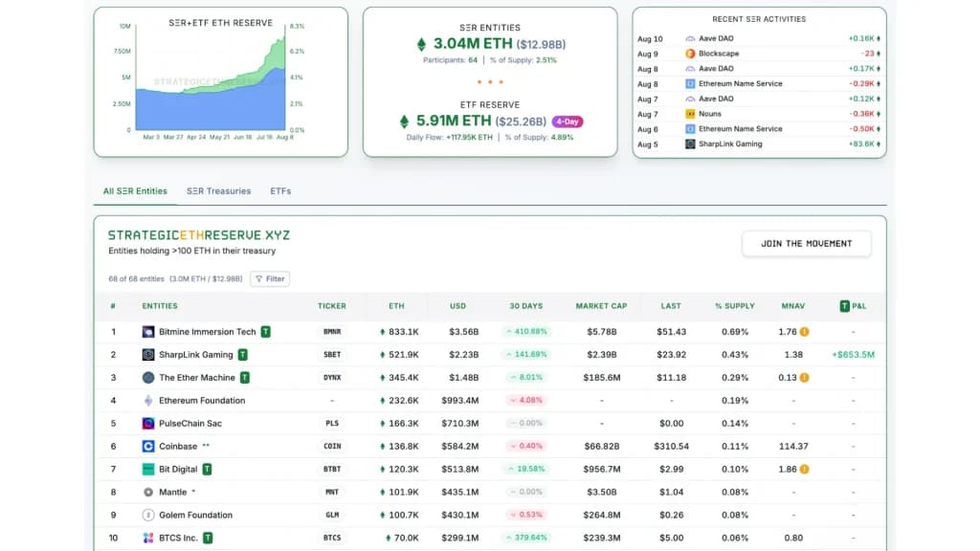
Task: Click the three orange carousel dots
Action: pyautogui.click(x=490, y=82)
